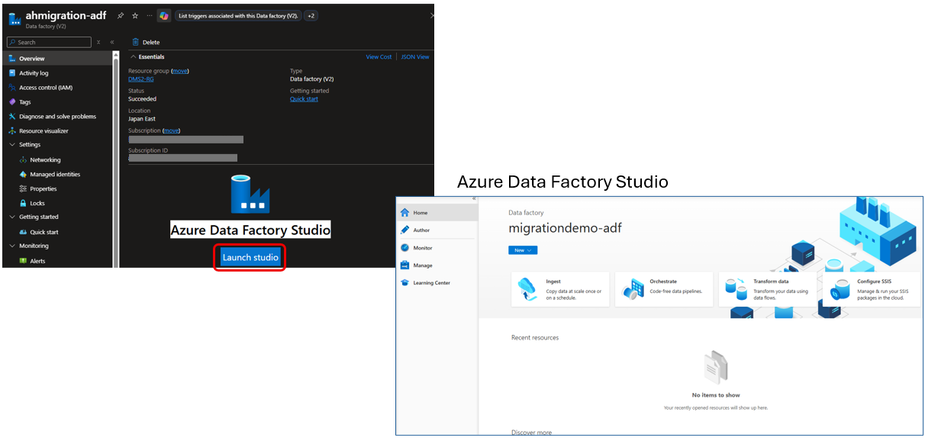Open the Ingest card

click(560, 289)
